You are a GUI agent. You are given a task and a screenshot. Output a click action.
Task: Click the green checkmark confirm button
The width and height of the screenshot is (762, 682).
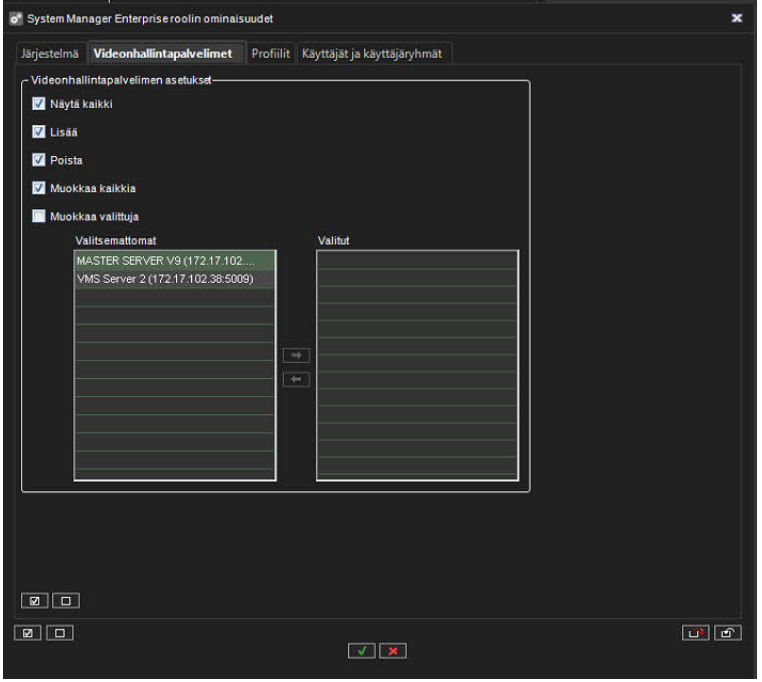tap(362, 651)
